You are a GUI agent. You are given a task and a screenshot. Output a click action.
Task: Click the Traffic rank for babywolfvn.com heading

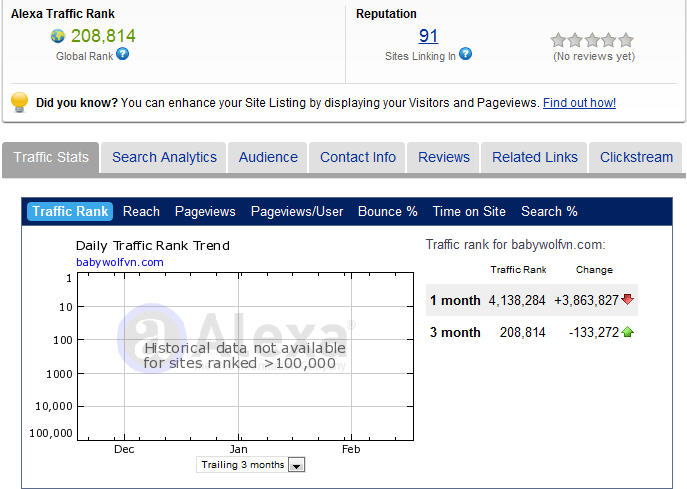pyautogui.click(x=515, y=244)
